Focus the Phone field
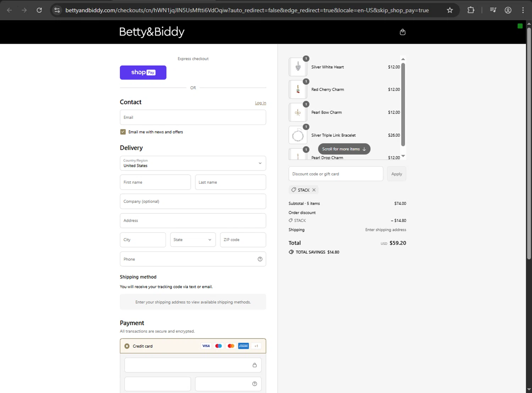This screenshot has height=393, width=532. [x=193, y=259]
